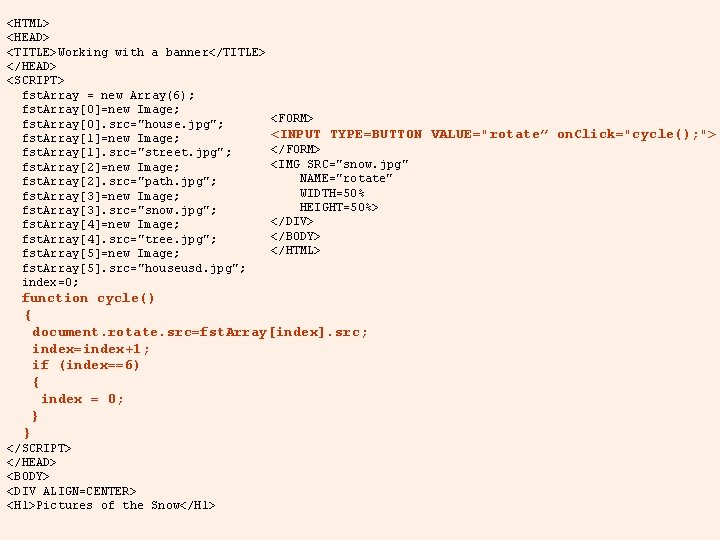Click the INPUT TYPE=BUTTON rotate line

coord(493,134)
